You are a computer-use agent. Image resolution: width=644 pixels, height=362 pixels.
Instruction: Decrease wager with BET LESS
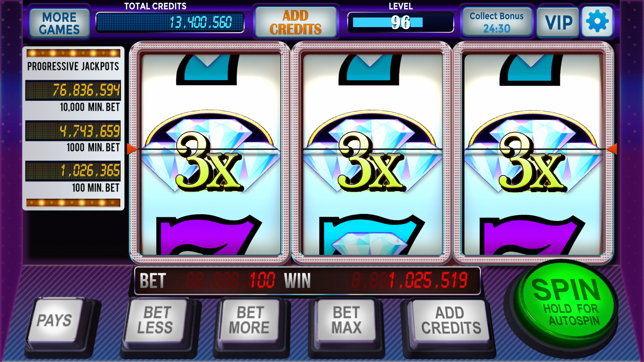(x=156, y=321)
